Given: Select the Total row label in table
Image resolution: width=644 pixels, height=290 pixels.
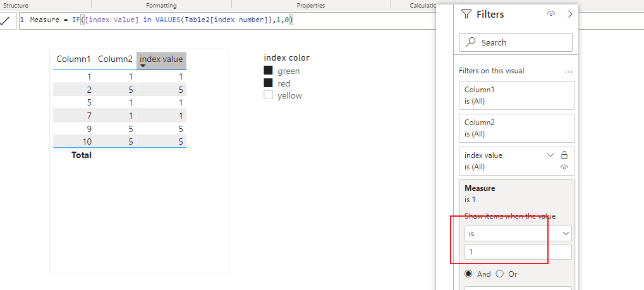Looking at the screenshot, I should coord(82,155).
